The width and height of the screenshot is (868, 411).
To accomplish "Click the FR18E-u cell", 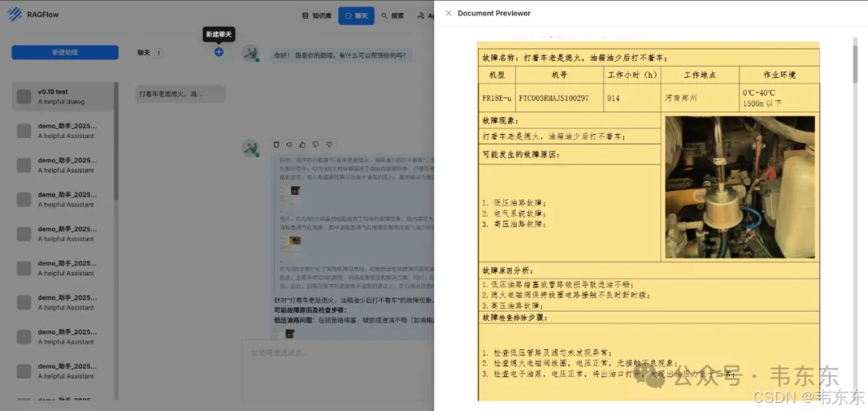I will click(x=497, y=99).
